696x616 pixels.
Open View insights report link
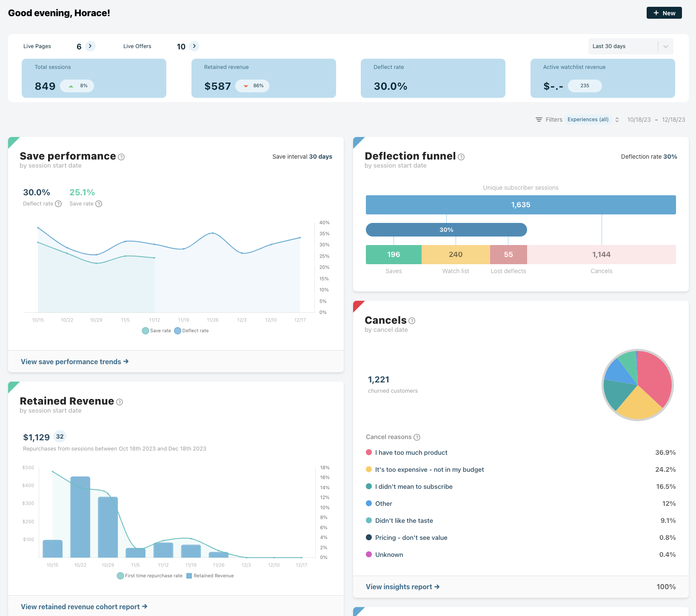tap(402, 587)
